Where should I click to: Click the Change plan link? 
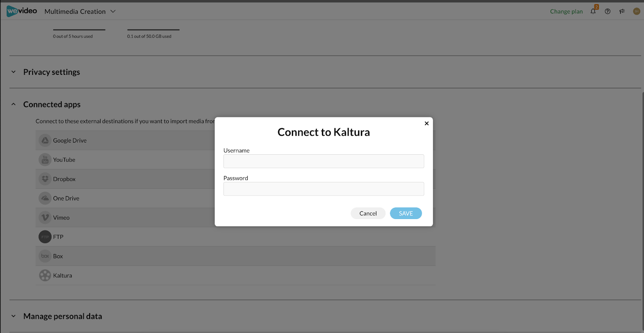(566, 11)
